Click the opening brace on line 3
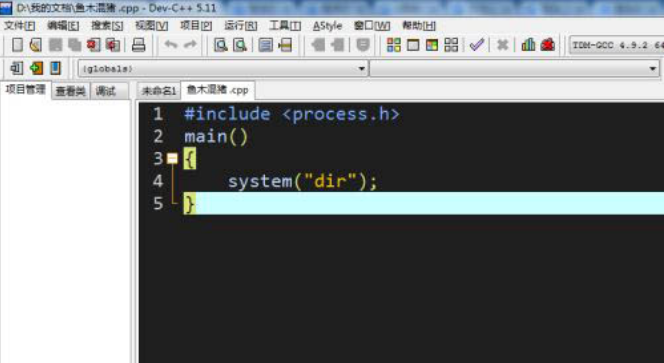The width and height of the screenshot is (664, 363). [190, 159]
